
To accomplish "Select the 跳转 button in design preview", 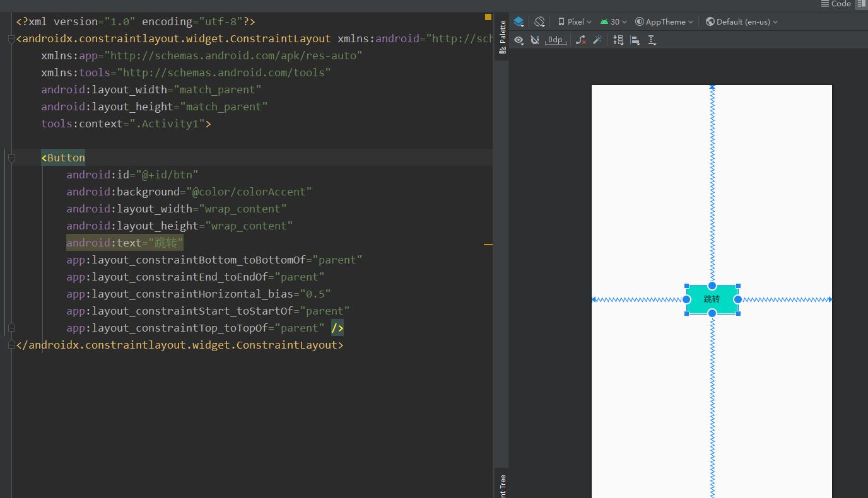I will click(712, 299).
